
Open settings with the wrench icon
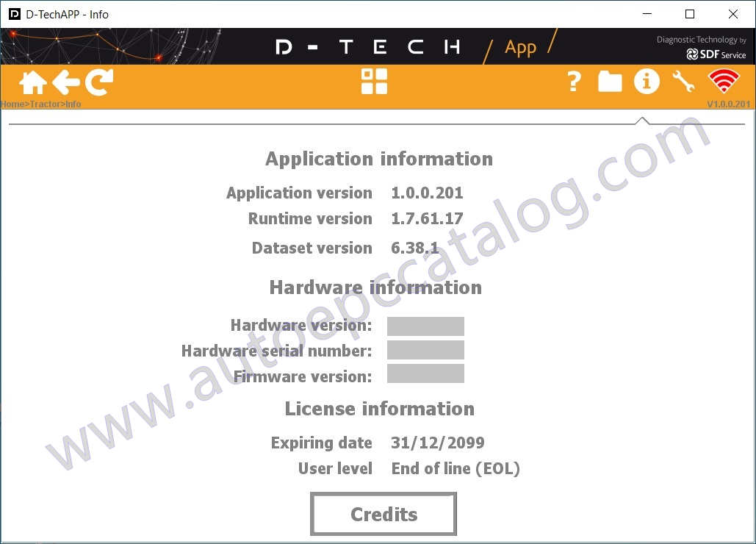pyautogui.click(x=684, y=81)
